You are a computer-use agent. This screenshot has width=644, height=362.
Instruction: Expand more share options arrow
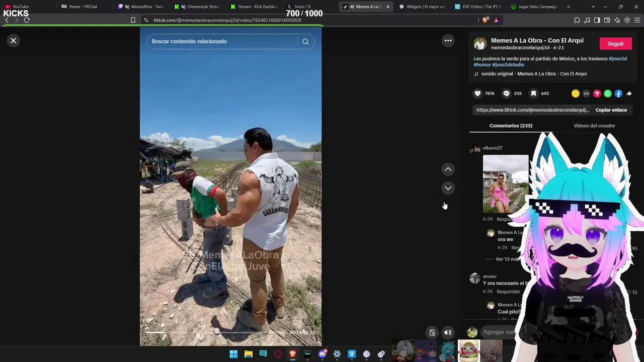(x=629, y=94)
